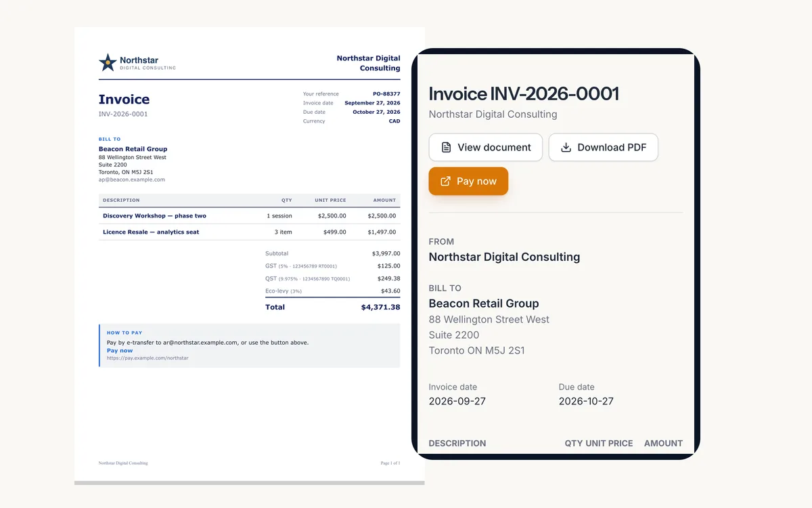Click ap@beacon.example.com email in the invoice
Screen dimensions: 812x508
coord(132,179)
